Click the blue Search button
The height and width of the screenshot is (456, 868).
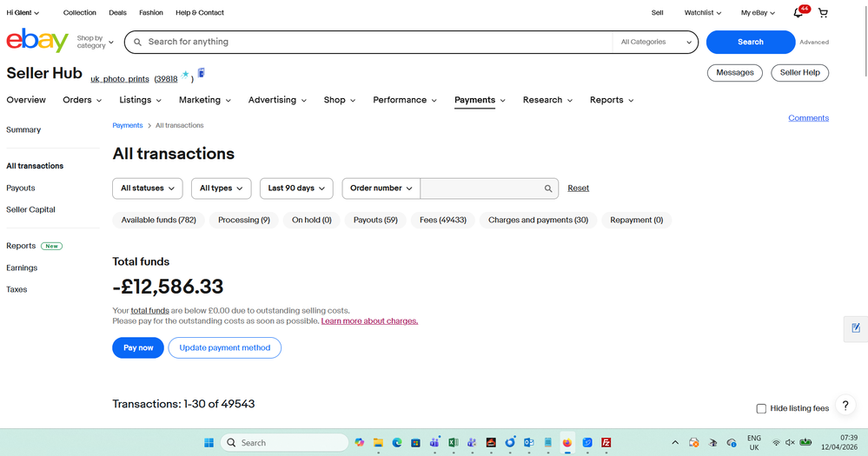[750, 42]
